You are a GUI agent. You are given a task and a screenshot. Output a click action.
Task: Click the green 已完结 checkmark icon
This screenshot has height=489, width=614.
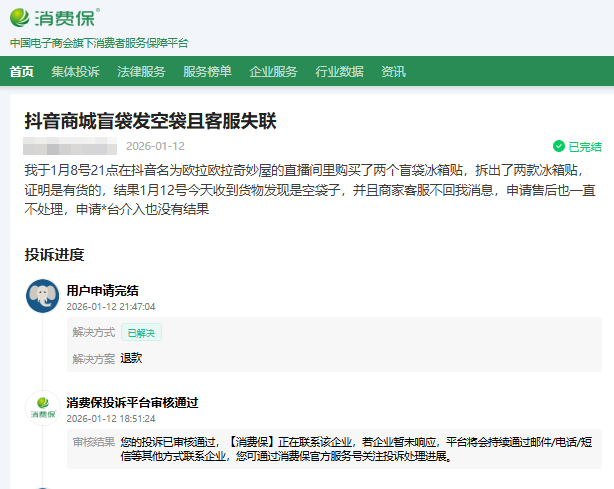[559, 146]
